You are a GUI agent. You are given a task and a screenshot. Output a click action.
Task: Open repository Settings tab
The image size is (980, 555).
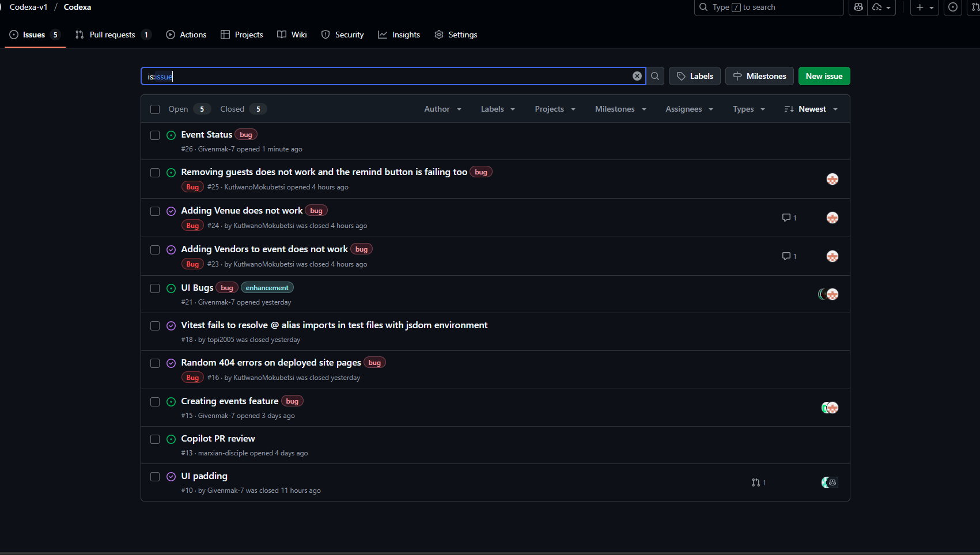coord(456,35)
